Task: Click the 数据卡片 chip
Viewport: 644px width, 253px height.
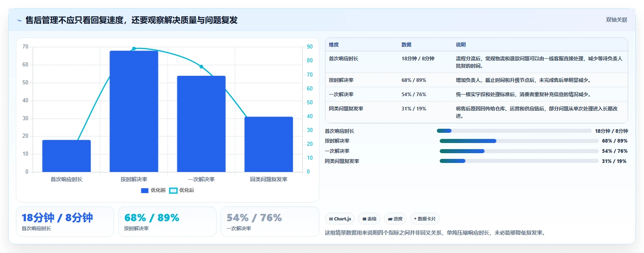Action: point(425,219)
